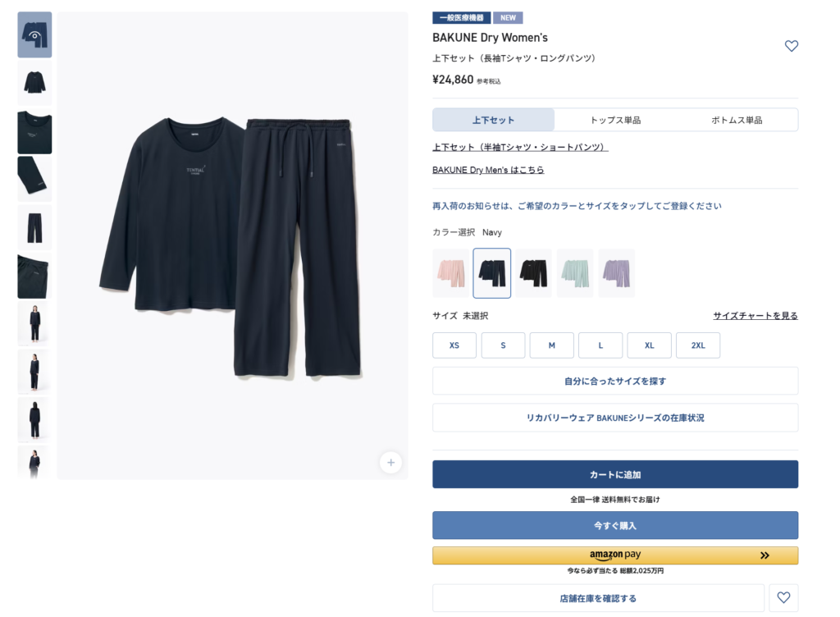Zoom product image using plus icon
Image resolution: width=840 pixels, height=617 pixels.
pos(390,462)
